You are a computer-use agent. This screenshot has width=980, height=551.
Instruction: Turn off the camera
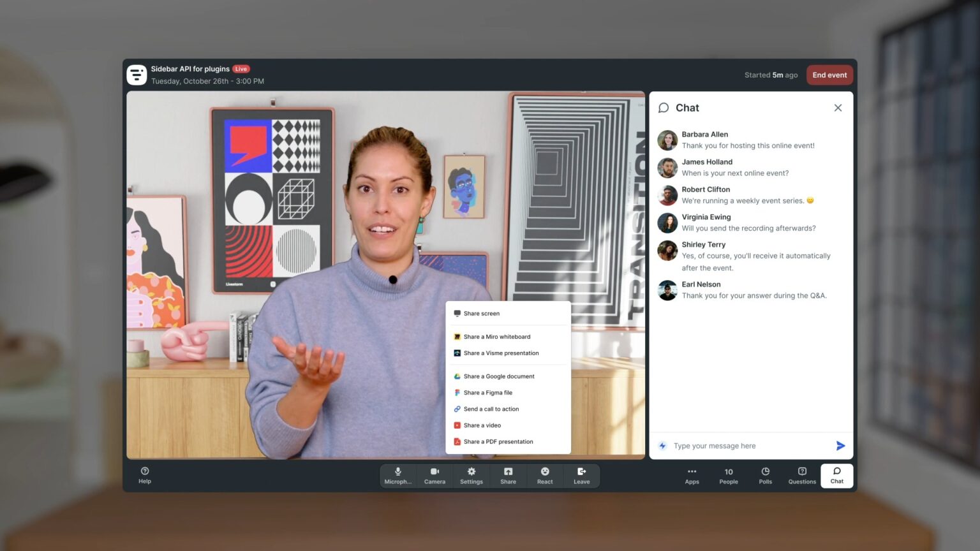pyautogui.click(x=434, y=476)
